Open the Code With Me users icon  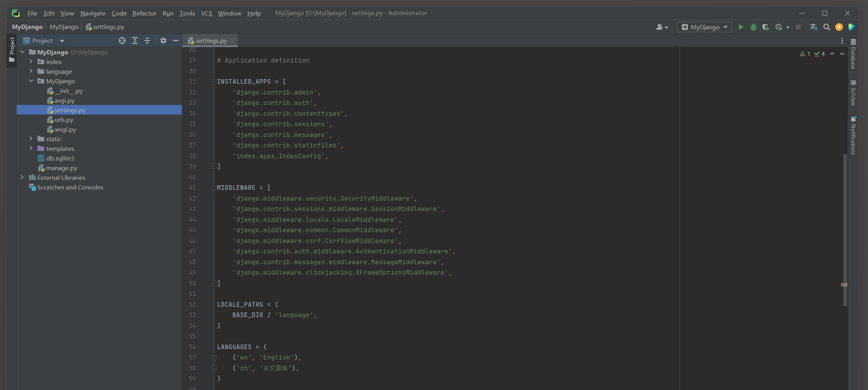tap(662, 27)
